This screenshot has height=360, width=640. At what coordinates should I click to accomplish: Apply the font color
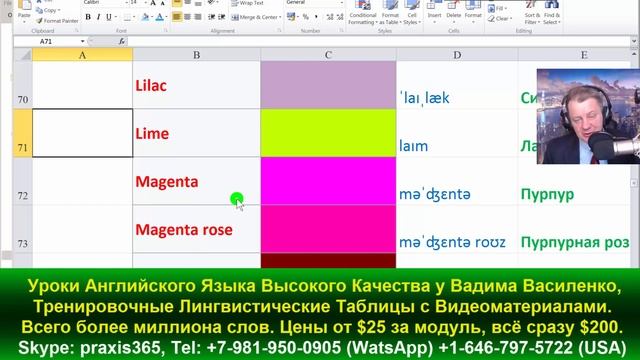(160, 17)
